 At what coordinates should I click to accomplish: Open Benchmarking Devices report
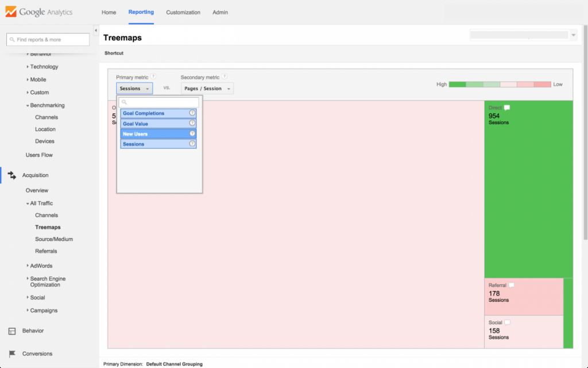[45, 141]
